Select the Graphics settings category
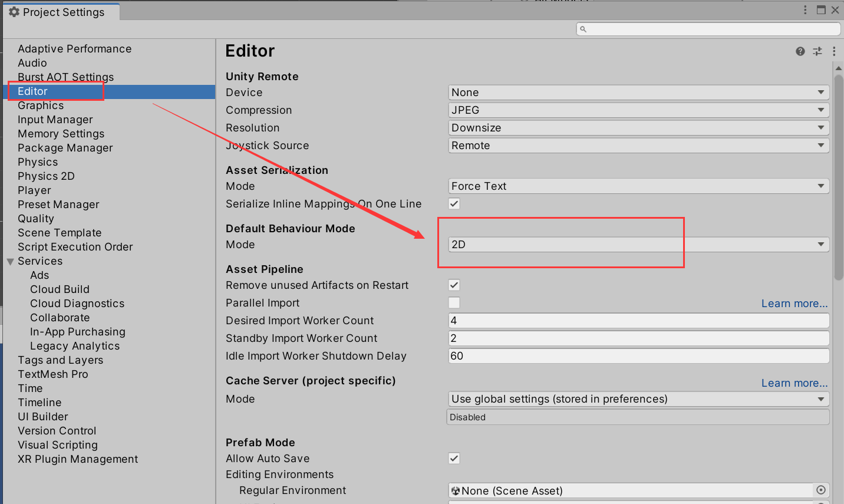The width and height of the screenshot is (844, 504). tap(41, 106)
